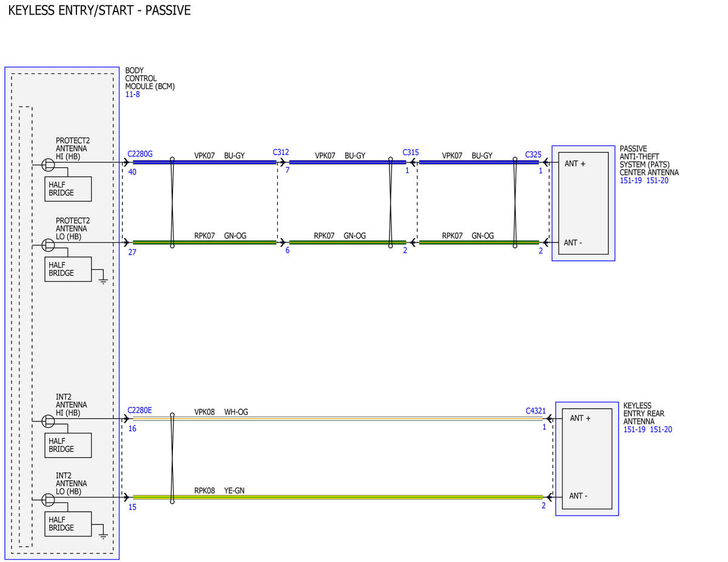Click pin number 40 at connector C2280G
This screenshot has width=728, height=562.
133,172
